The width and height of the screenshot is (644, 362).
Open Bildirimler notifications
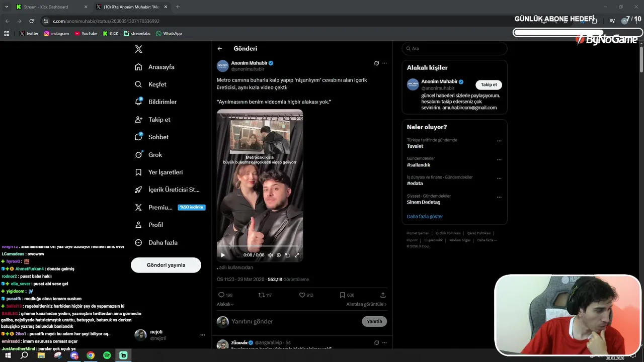pos(156,102)
